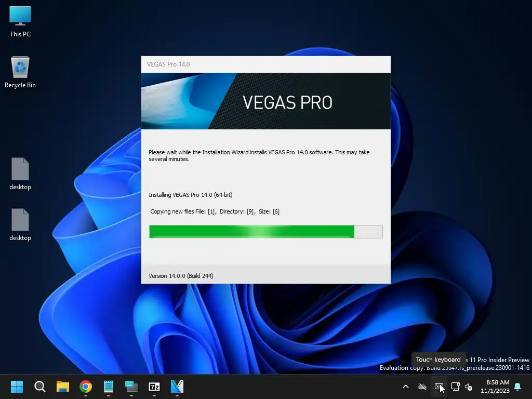Select the lower desktop file icon
The image size is (532, 399).
tap(20, 224)
